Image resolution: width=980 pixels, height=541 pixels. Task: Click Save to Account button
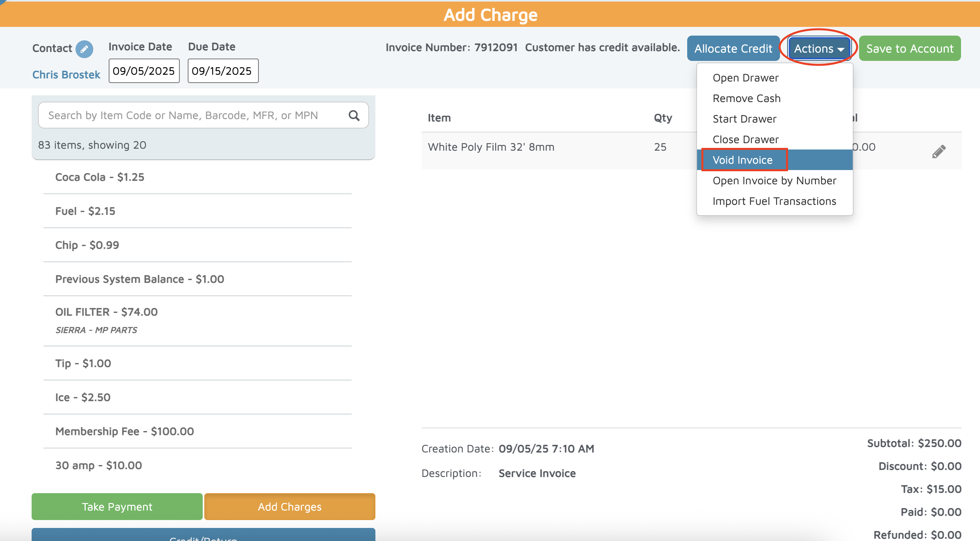(910, 49)
